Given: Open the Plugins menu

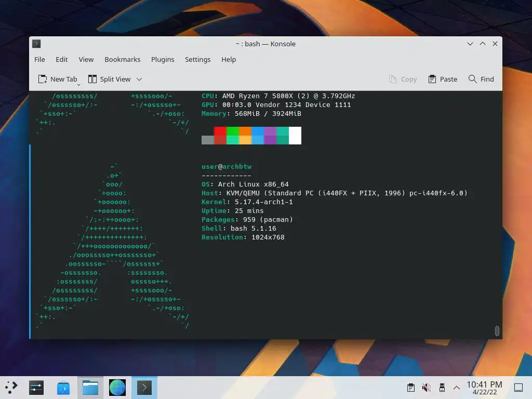Looking at the screenshot, I should pos(163,59).
